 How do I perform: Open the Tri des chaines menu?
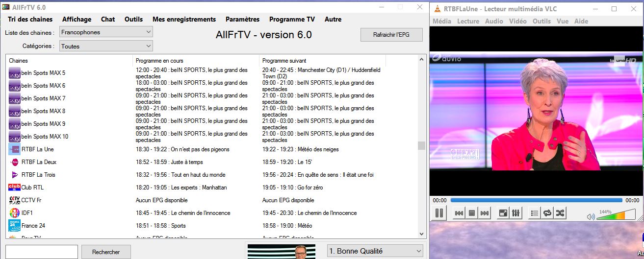(x=30, y=19)
